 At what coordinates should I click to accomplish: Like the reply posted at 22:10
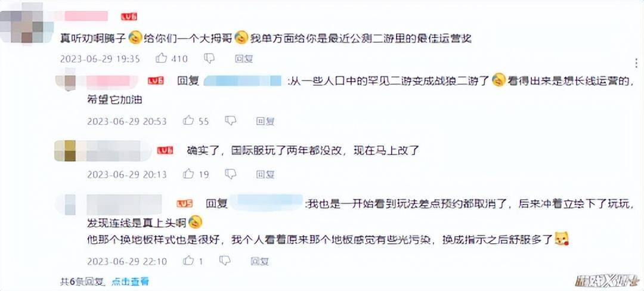188,261
